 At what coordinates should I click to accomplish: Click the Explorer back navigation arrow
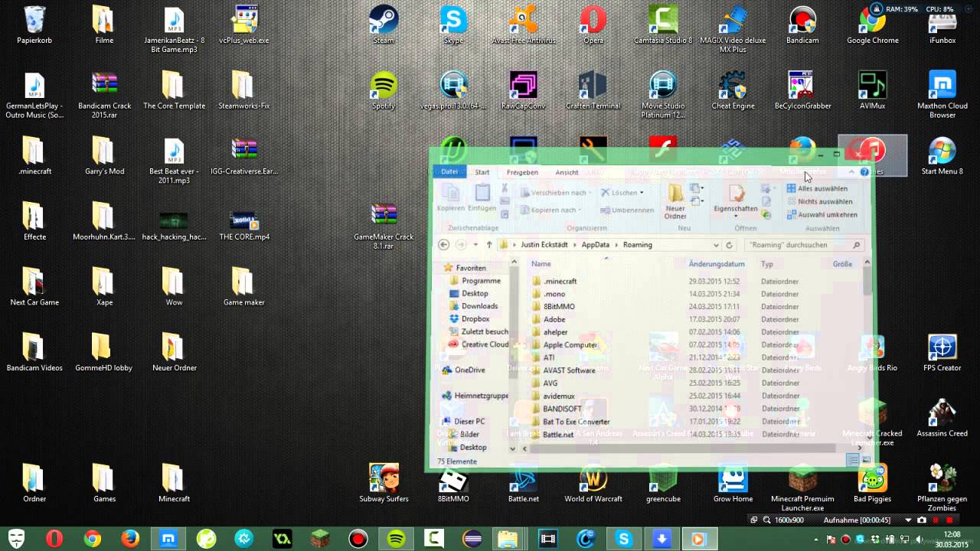pos(443,245)
